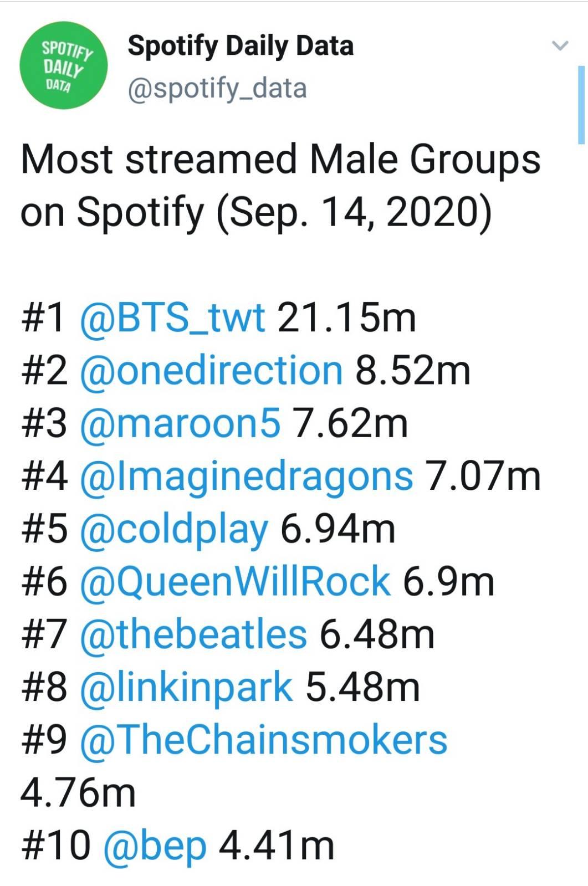This screenshot has width=588, height=886.
Task: Tap the @Imaginedragons mention
Action: tap(247, 476)
